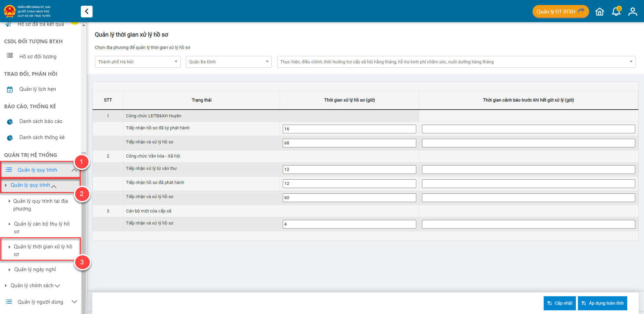Open the Thành phố Hà Nội province dropdown
The height and width of the screenshot is (314, 644).
[x=138, y=62]
